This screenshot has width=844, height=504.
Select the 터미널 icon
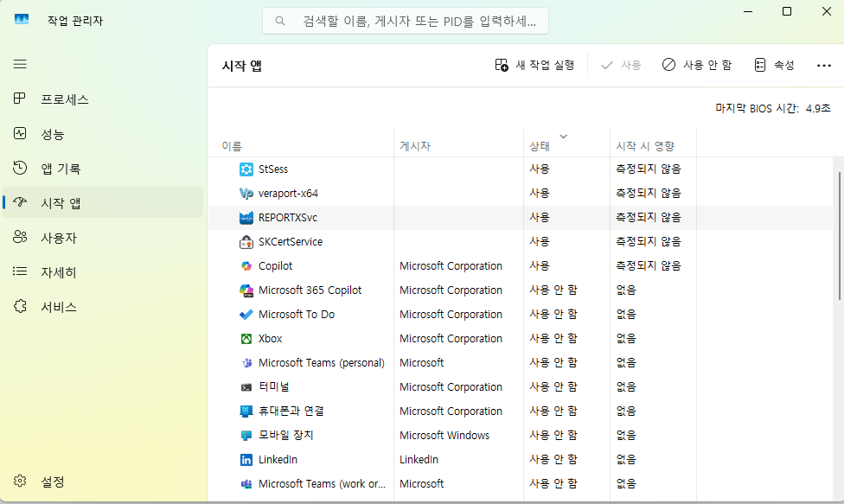click(246, 387)
